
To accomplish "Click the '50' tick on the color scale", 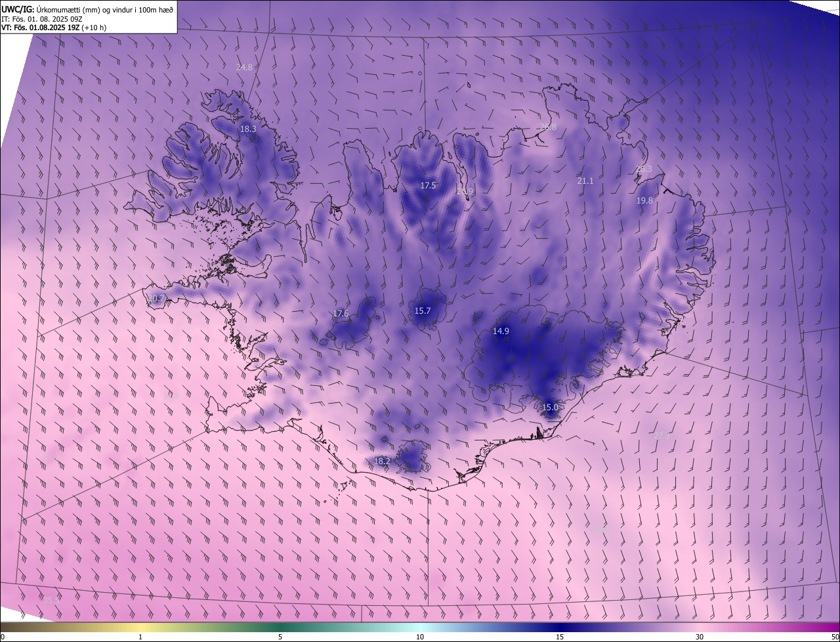I will [835, 637].
